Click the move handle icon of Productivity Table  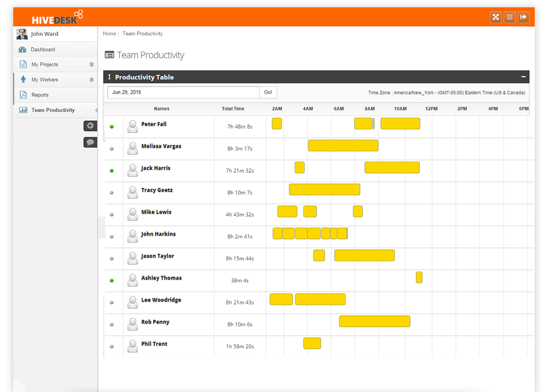[x=109, y=77]
